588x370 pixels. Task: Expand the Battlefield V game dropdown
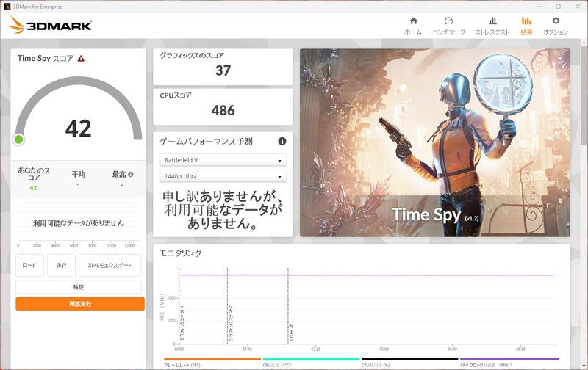(x=223, y=160)
